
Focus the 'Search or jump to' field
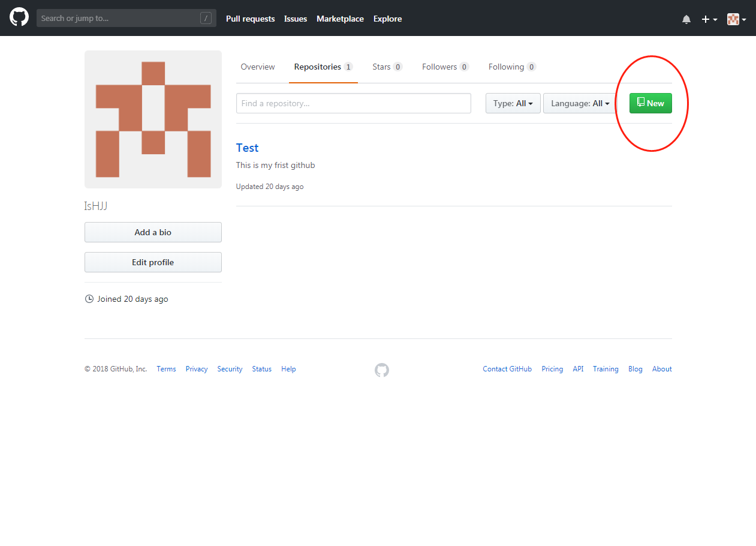click(x=126, y=18)
